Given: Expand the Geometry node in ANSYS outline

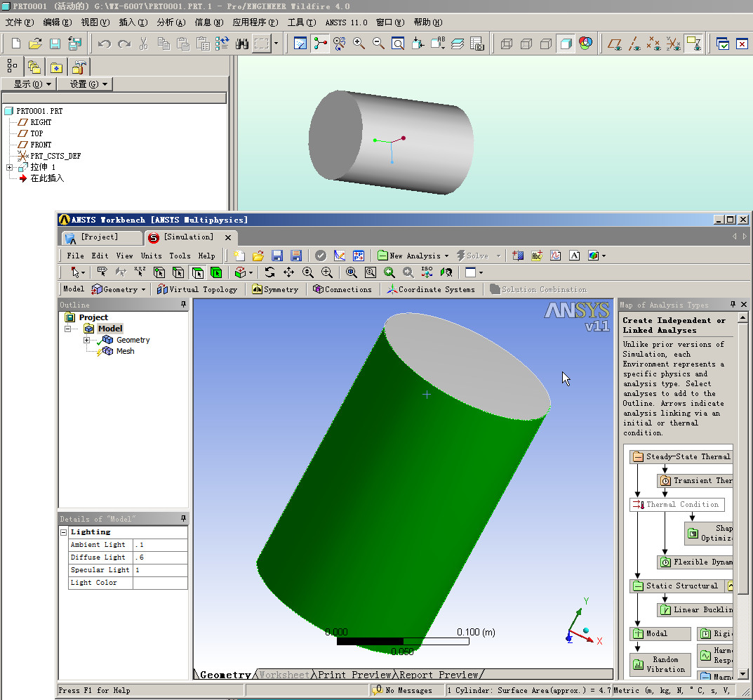Looking at the screenshot, I should 87,340.
